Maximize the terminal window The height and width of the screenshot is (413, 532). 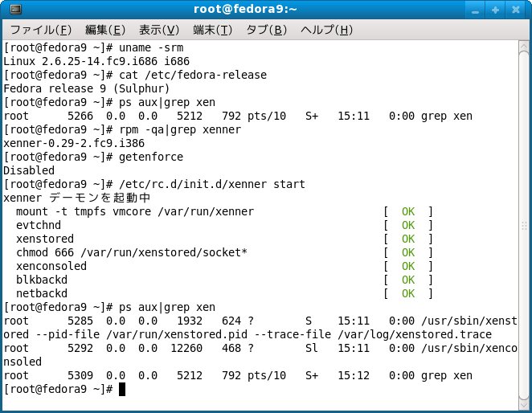495,10
